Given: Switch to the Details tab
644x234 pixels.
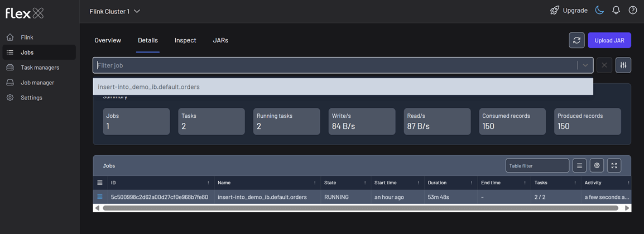Looking at the screenshot, I should click(148, 40).
